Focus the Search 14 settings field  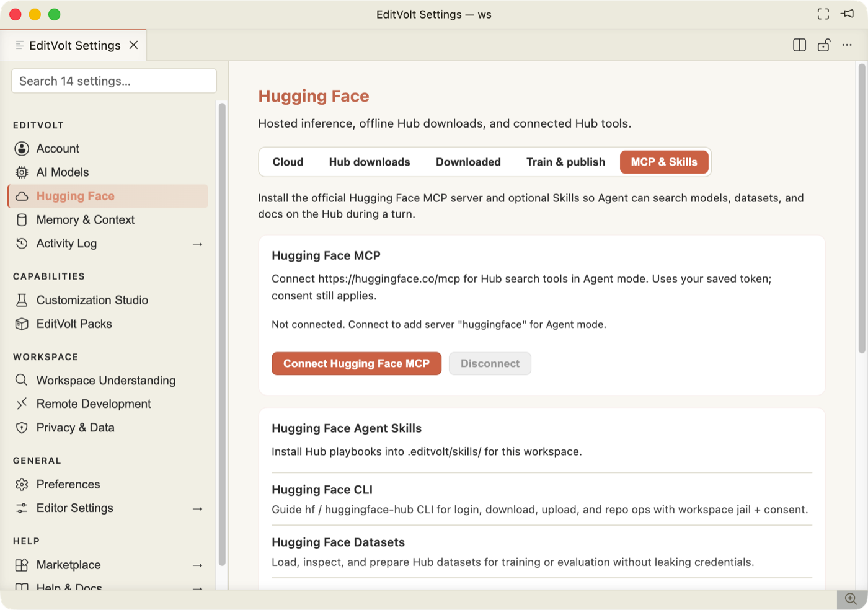coord(114,81)
